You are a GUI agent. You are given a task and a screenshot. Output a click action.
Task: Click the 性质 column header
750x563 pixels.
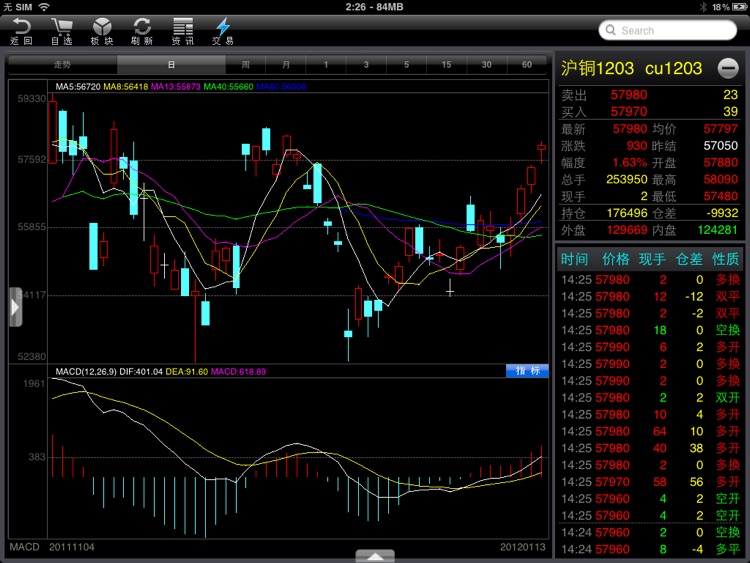726,259
